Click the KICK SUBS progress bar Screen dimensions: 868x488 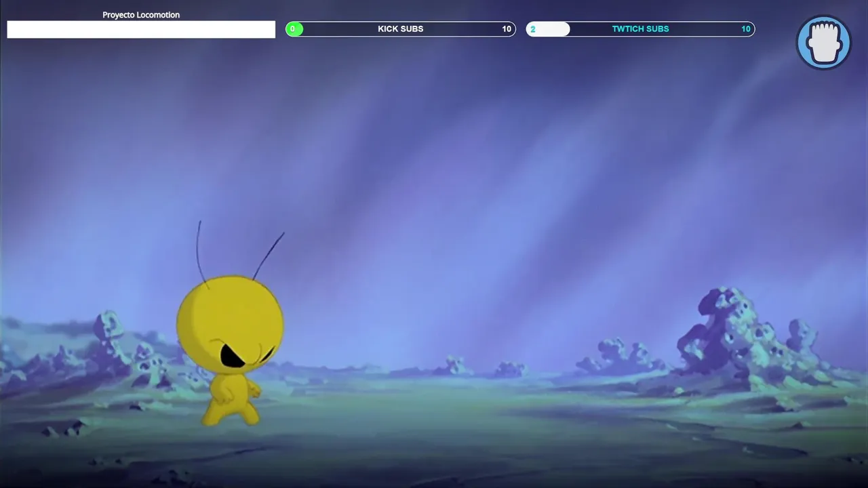pos(401,29)
